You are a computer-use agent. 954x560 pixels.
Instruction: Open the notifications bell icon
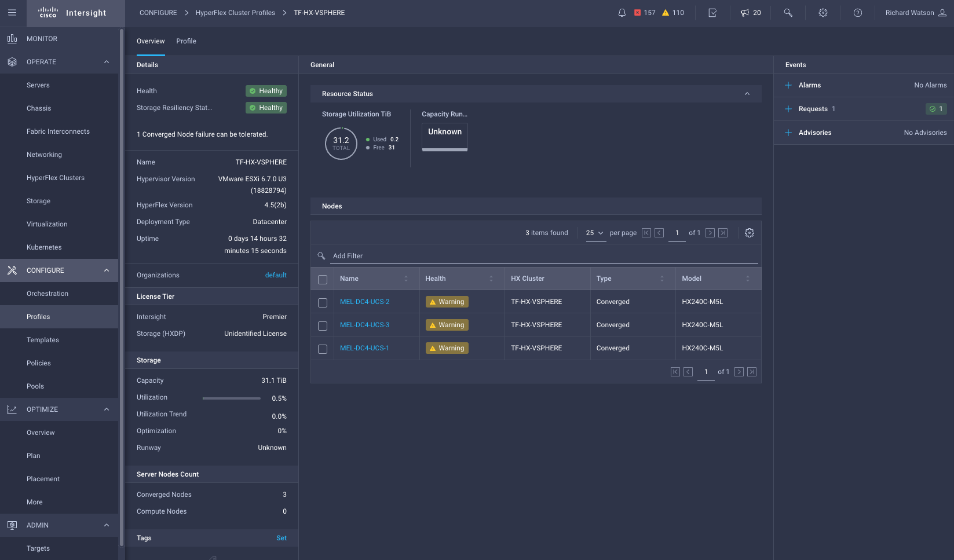[x=622, y=13]
